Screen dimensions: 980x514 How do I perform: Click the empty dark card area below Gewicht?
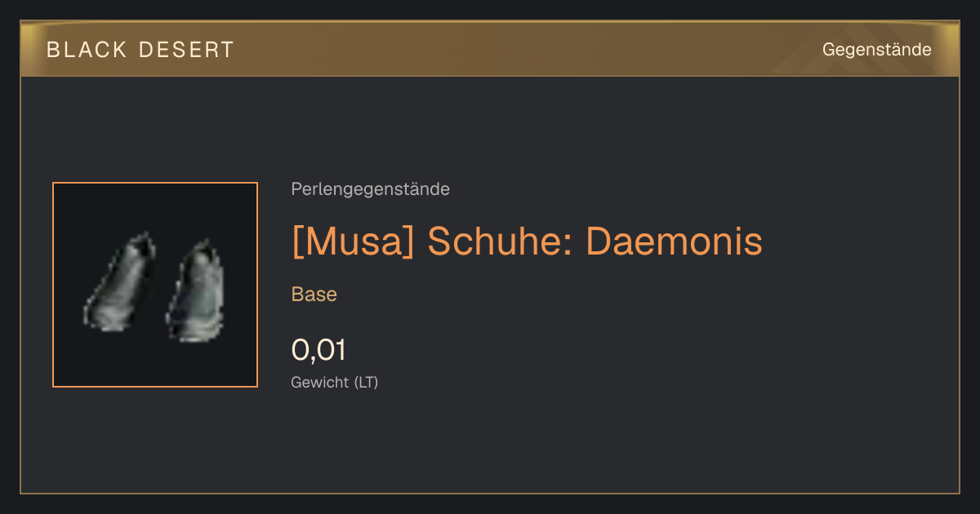click(x=490, y=445)
